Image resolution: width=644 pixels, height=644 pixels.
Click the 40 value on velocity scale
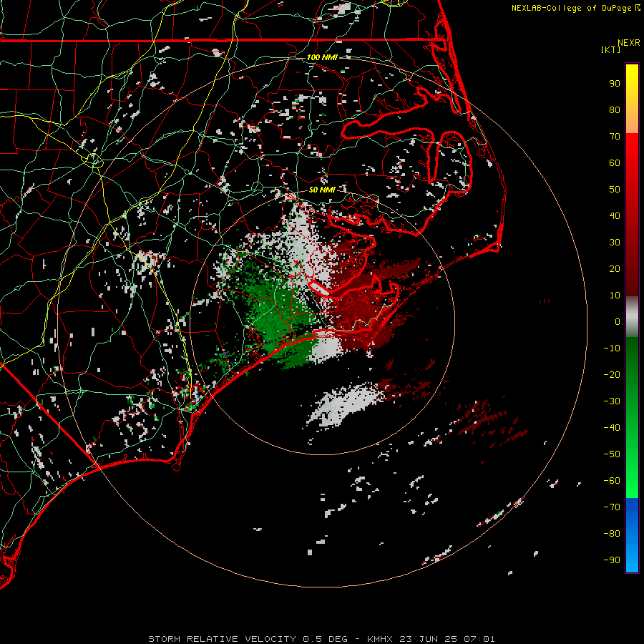[615, 215]
